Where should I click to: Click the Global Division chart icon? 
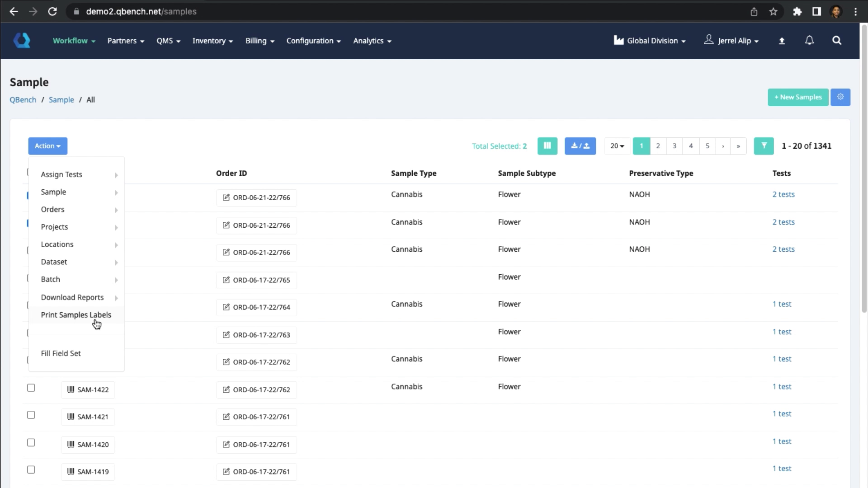pos(618,40)
